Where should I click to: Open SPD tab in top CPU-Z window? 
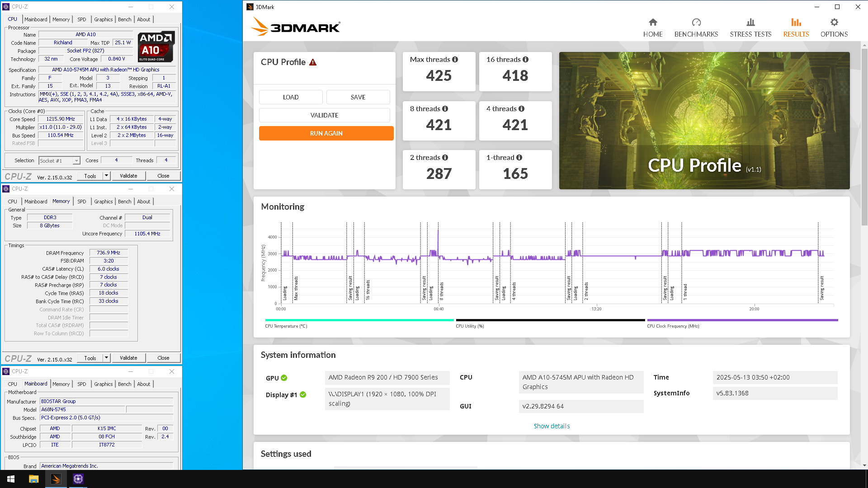(81, 19)
